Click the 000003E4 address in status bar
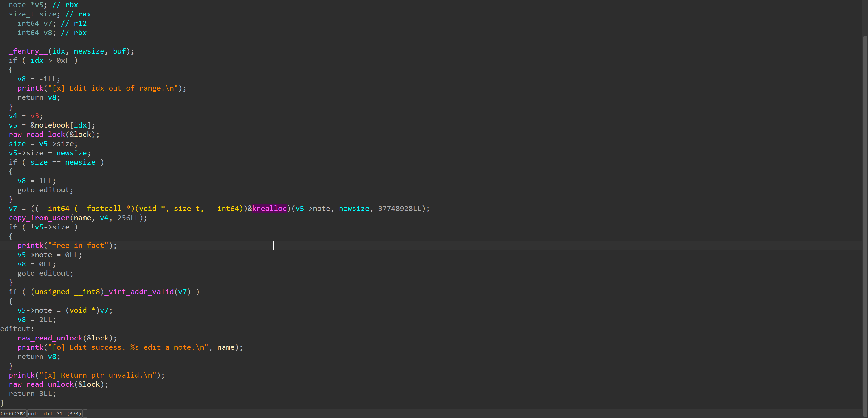Screen dimensions: 868x418 pos(13,414)
